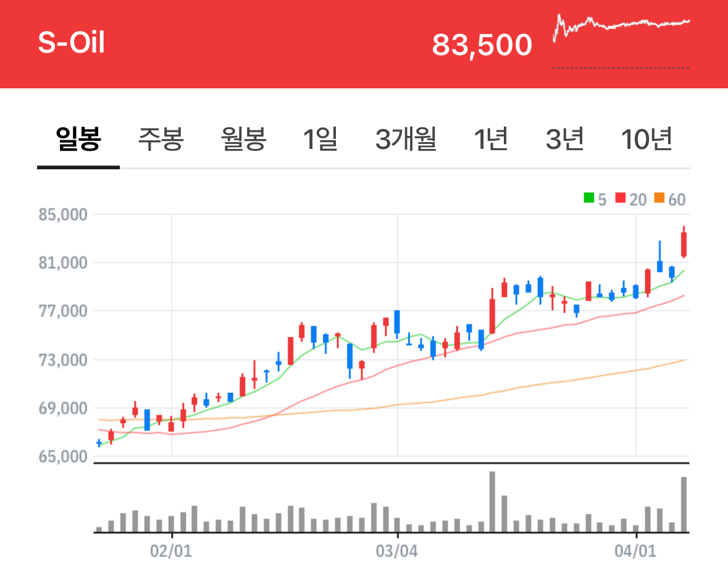Click the 69,000 price axis label
The height and width of the screenshot is (579, 728).
click(x=63, y=408)
